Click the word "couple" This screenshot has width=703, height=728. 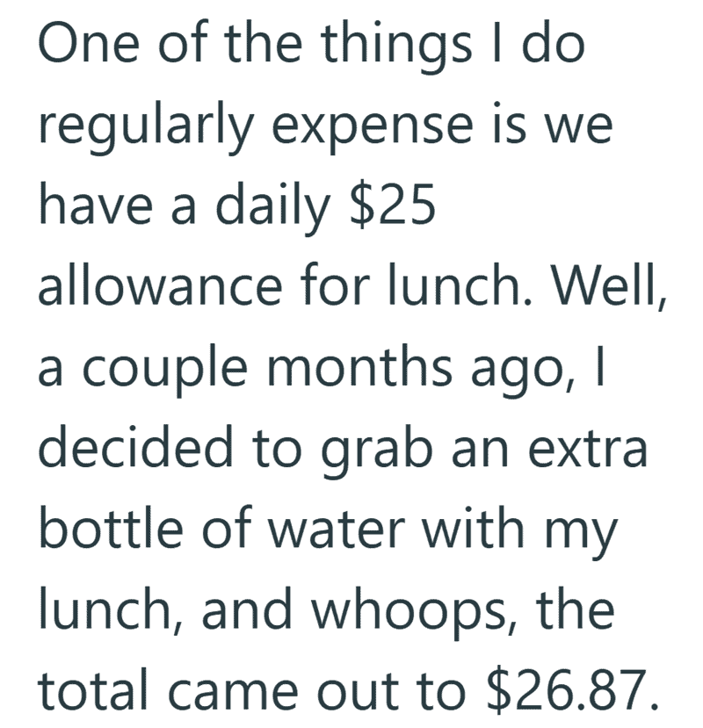tap(165, 370)
